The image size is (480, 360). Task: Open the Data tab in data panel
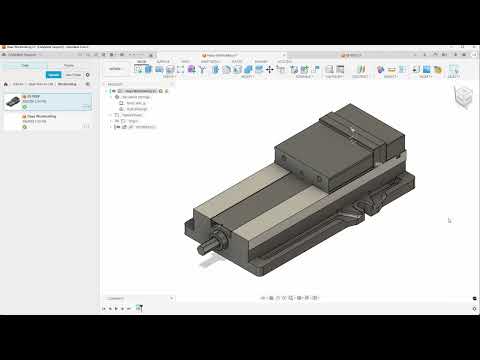coord(25,65)
